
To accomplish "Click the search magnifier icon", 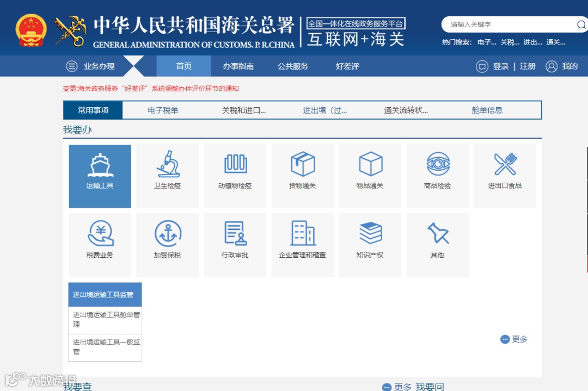I will coord(581,24).
